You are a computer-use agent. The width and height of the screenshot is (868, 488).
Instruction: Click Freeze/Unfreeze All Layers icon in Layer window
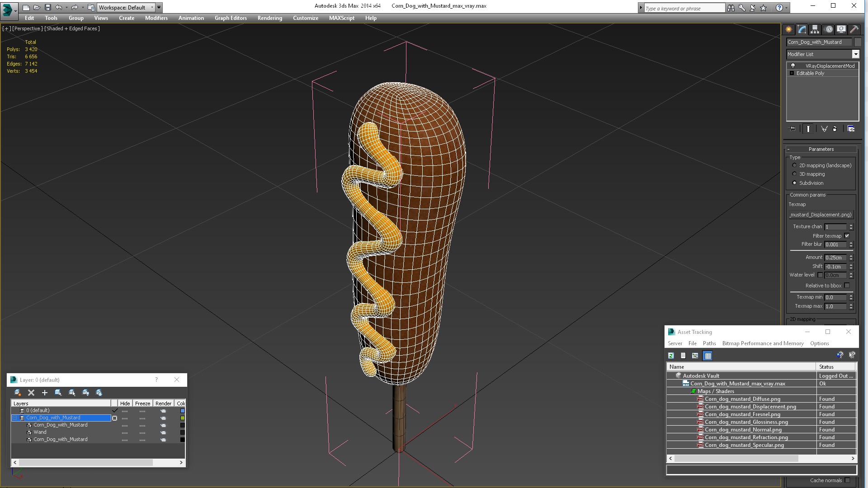(99, 393)
